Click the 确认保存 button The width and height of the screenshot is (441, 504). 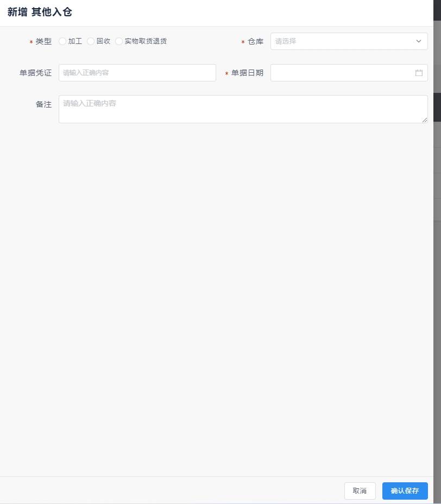tap(405, 491)
